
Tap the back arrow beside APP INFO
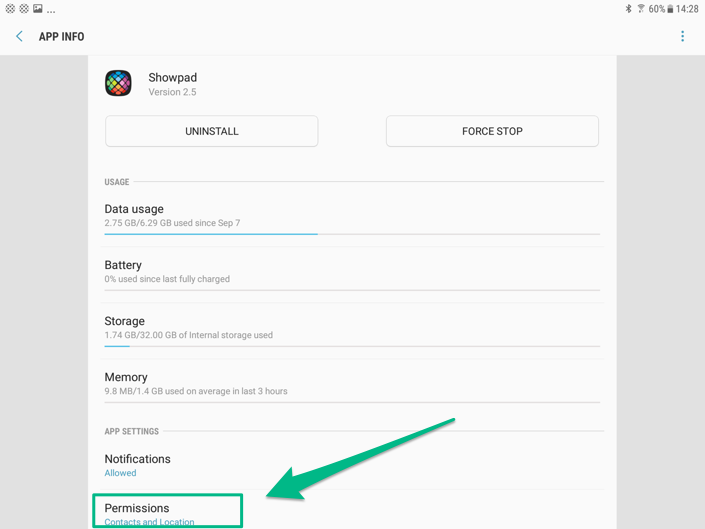click(x=19, y=36)
